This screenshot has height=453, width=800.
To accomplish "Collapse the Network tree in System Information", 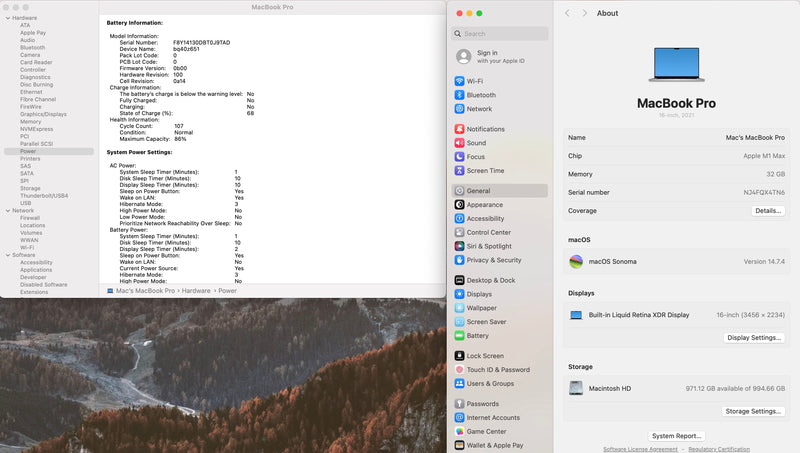I will point(8,210).
